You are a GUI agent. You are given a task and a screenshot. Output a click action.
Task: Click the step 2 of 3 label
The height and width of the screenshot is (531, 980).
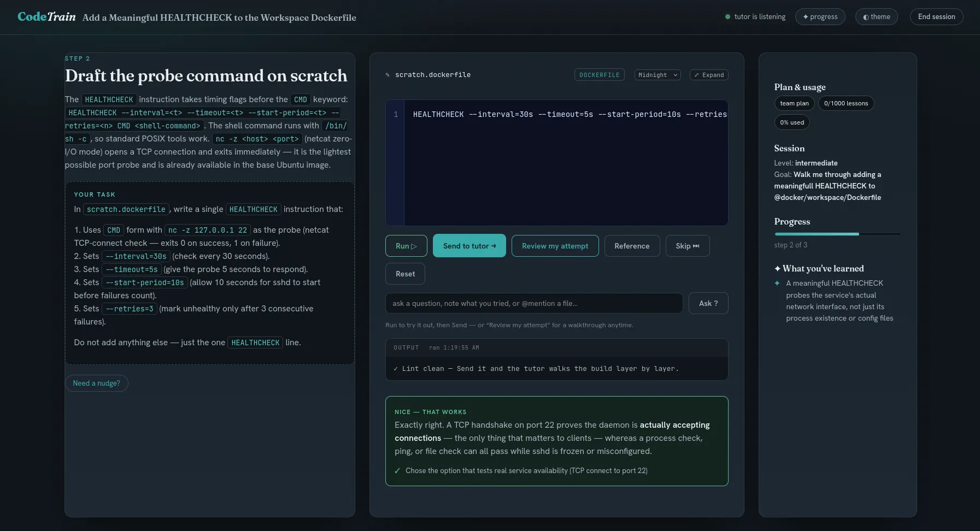pyautogui.click(x=790, y=245)
